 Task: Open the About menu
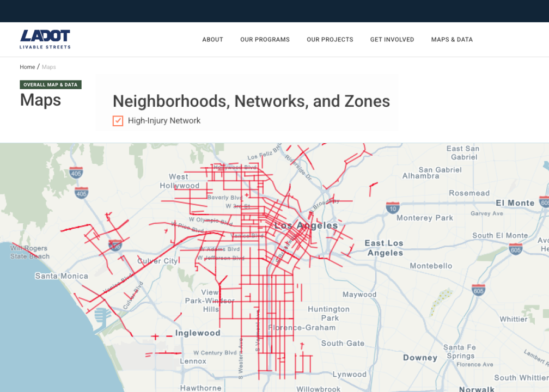[212, 39]
